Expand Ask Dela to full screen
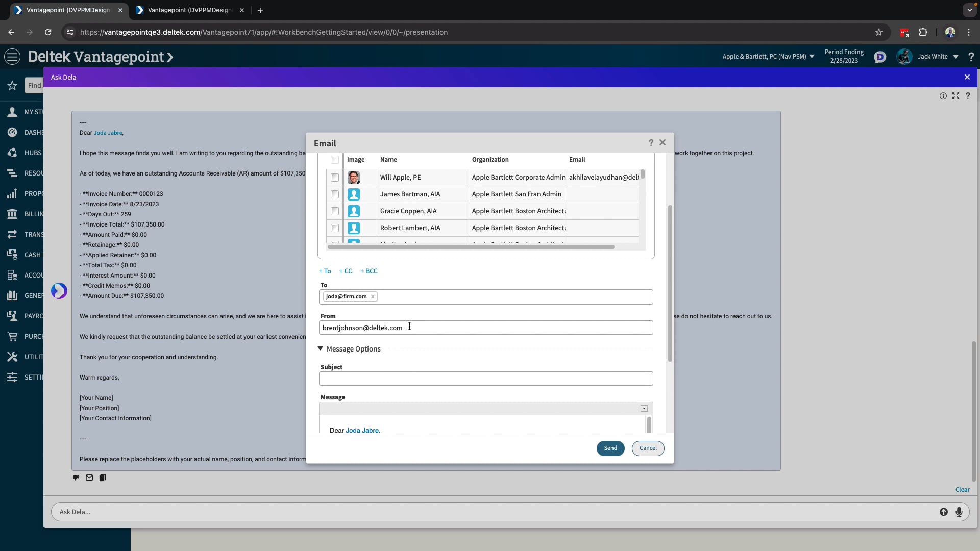This screenshot has width=980, height=551. pos(955,96)
